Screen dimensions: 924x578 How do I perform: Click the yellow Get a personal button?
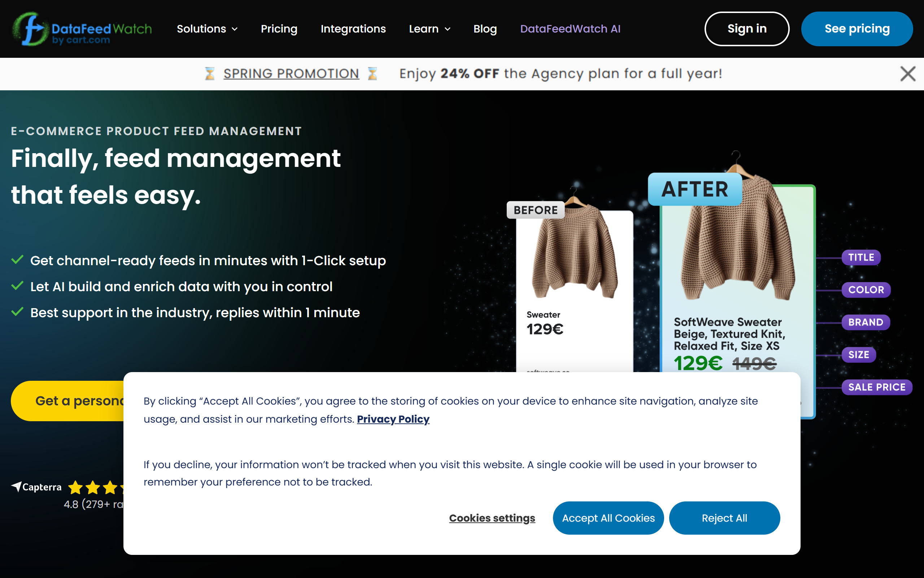pos(67,401)
